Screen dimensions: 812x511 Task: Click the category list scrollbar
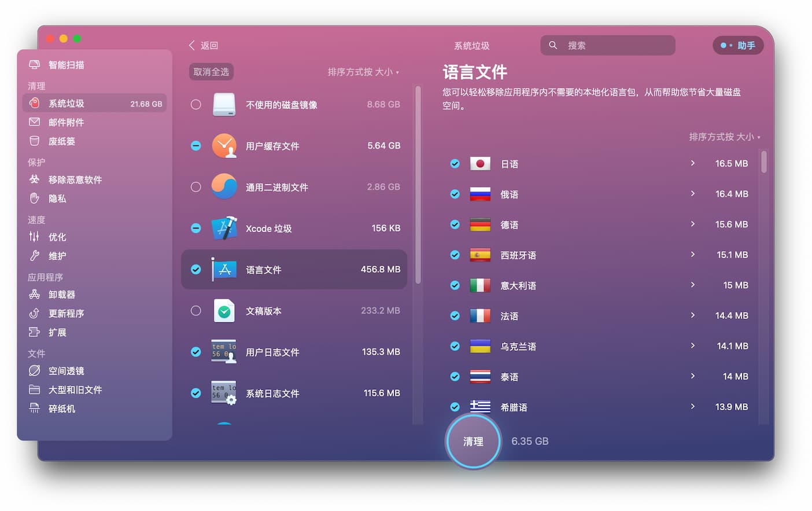point(418,185)
